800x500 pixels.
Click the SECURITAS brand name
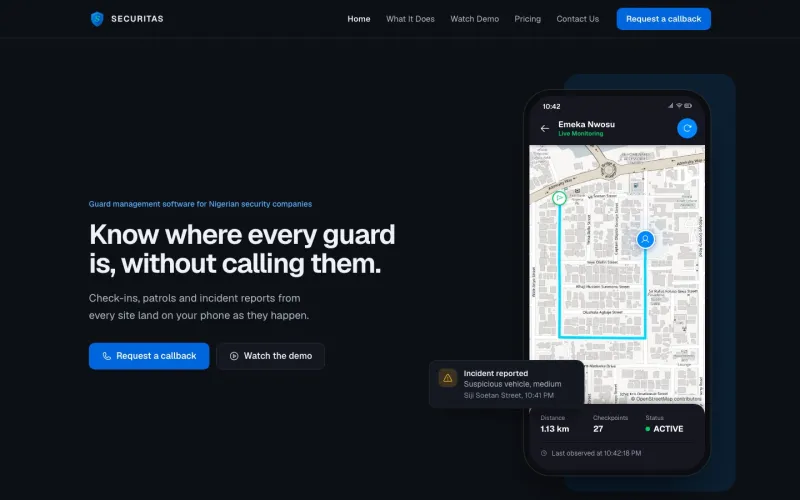[137, 19]
